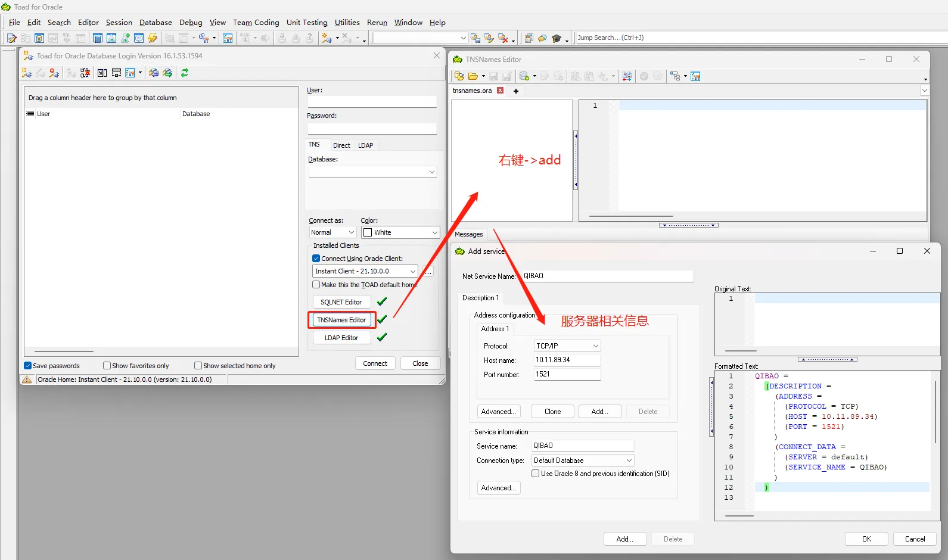Click the Net Service Name field
The width and height of the screenshot is (948, 560).
[x=607, y=276]
